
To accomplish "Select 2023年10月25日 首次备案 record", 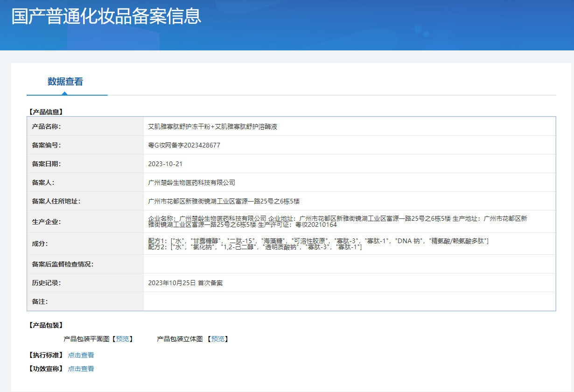I will (185, 283).
